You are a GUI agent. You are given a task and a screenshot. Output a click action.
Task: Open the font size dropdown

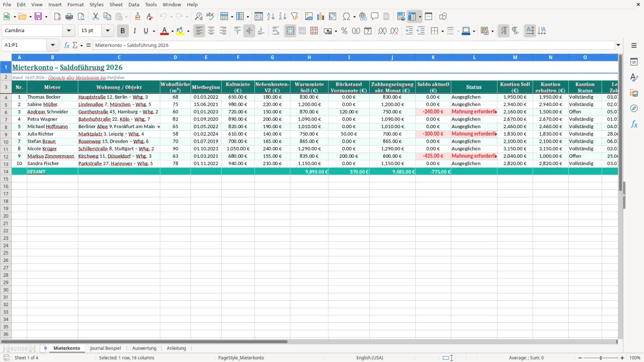(x=107, y=31)
